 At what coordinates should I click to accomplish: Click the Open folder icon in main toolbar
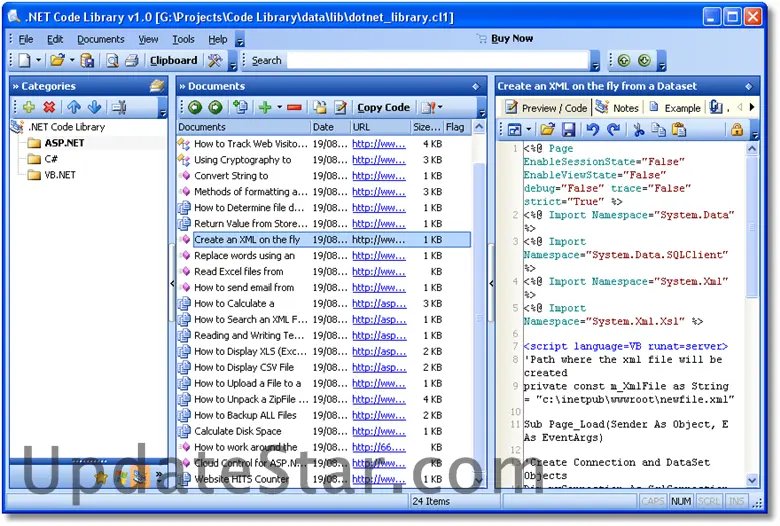click(x=57, y=61)
